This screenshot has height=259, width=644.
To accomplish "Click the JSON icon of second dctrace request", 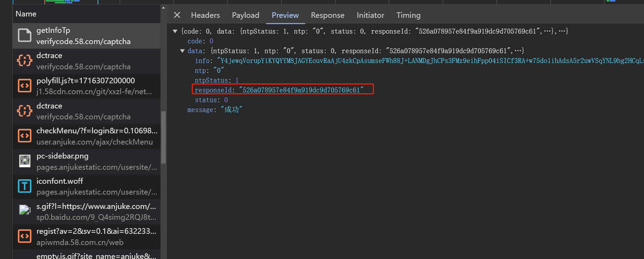I will tap(24, 111).
